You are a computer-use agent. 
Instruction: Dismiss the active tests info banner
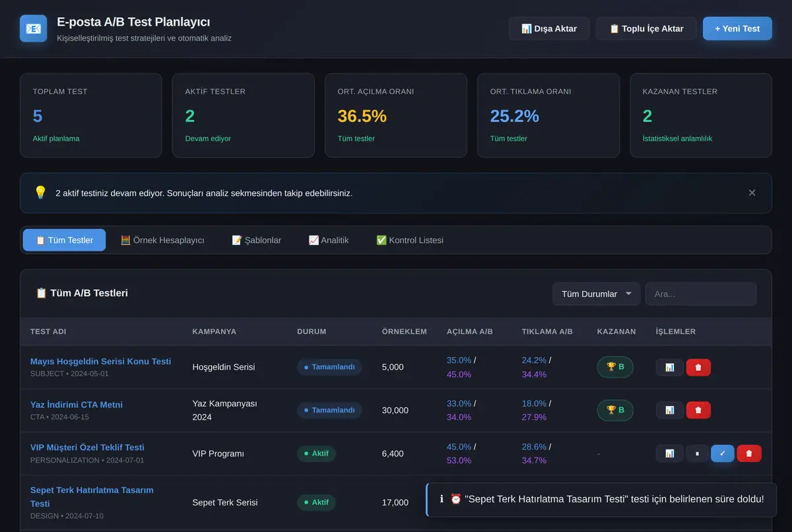pos(752,193)
